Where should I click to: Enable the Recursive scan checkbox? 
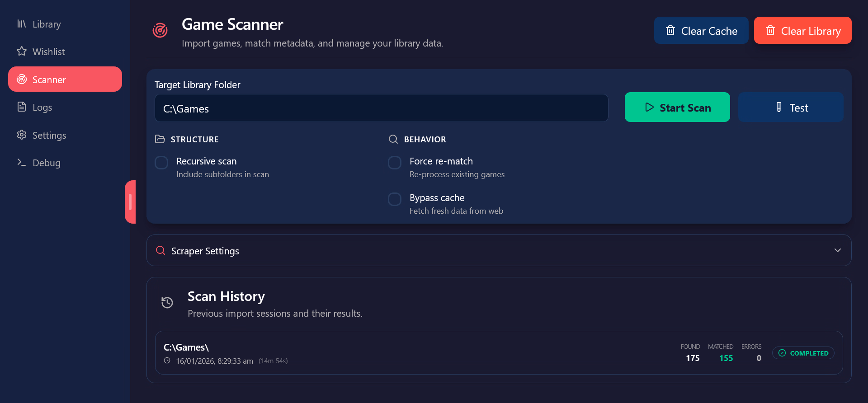tap(161, 163)
